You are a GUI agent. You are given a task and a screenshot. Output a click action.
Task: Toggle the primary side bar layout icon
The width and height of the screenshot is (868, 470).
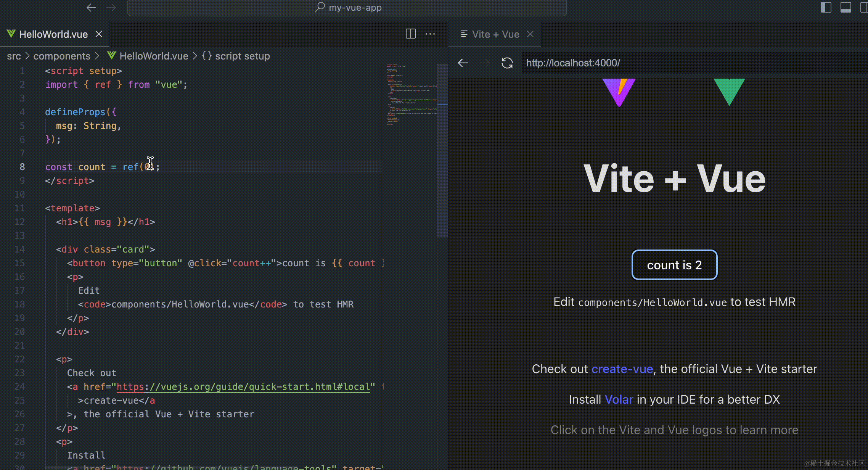click(826, 7)
